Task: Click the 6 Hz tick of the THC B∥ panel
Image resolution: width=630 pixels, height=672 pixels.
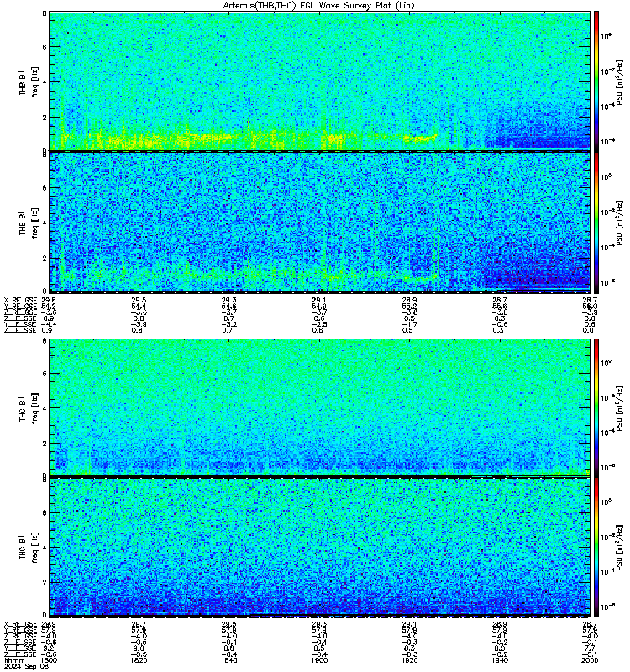Action: tap(45, 512)
